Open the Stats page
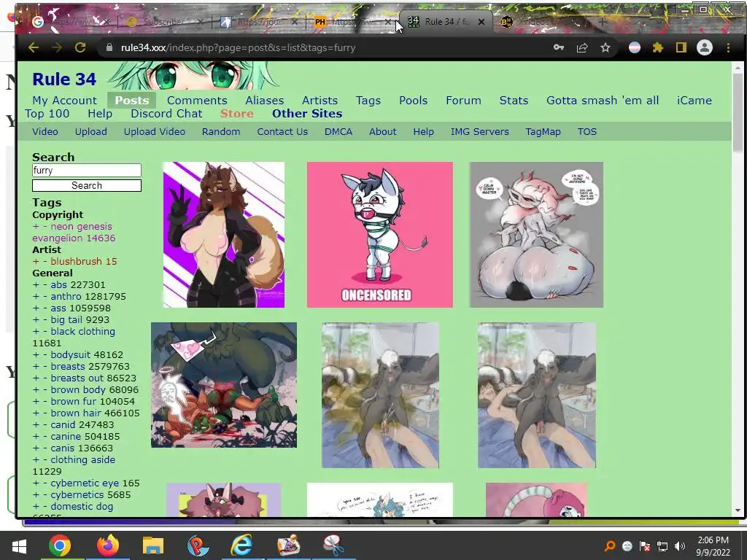 click(514, 101)
